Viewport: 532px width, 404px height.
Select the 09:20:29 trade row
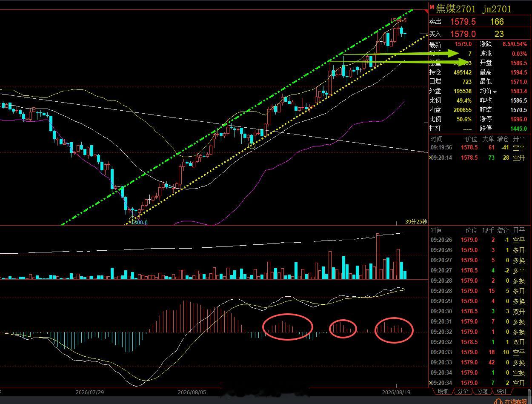point(479,301)
